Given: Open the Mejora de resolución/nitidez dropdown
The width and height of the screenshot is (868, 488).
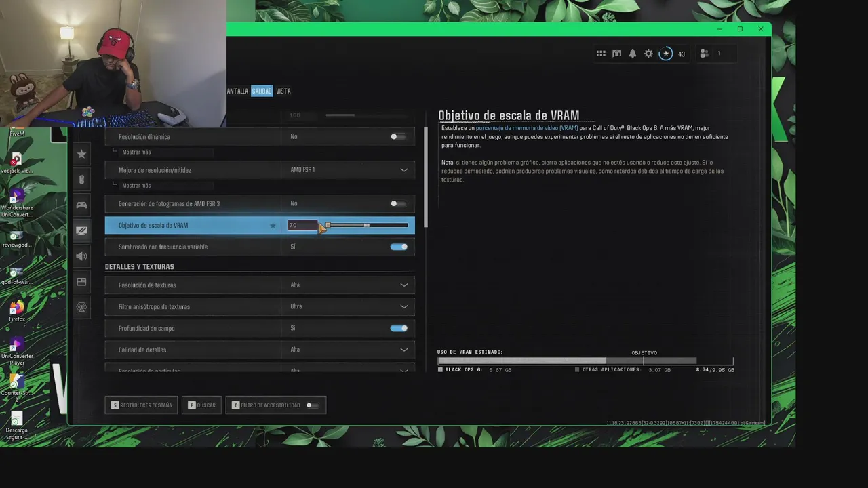Looking at the screenshot, I should coord(348,170).
